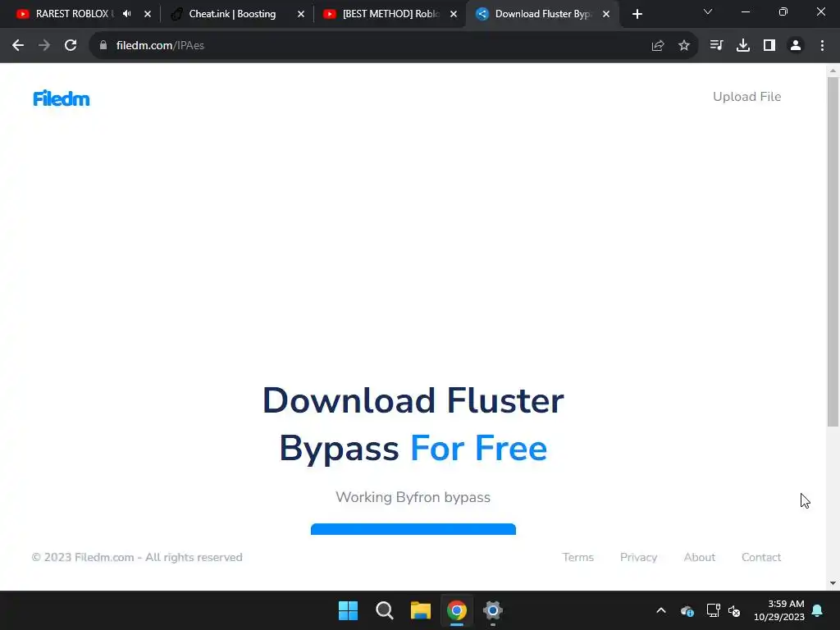The height and width of the screenshot is (630, 840).
Task: Open the Upload File link
Action: point(746,97)
